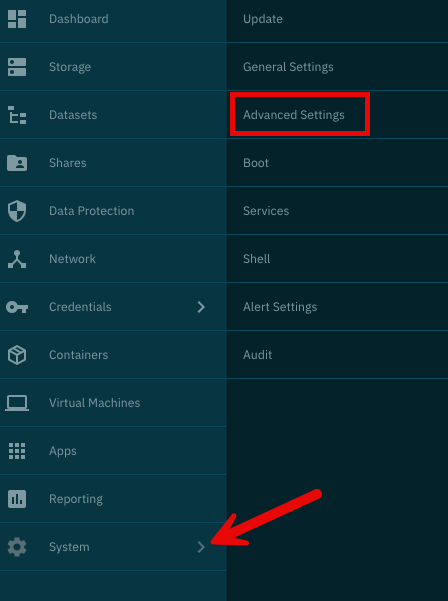Image resolution: width=448 pixels, height=601 pixels.
Task: Click the Dashboard grid icon
Action: (x=17, y=19)
